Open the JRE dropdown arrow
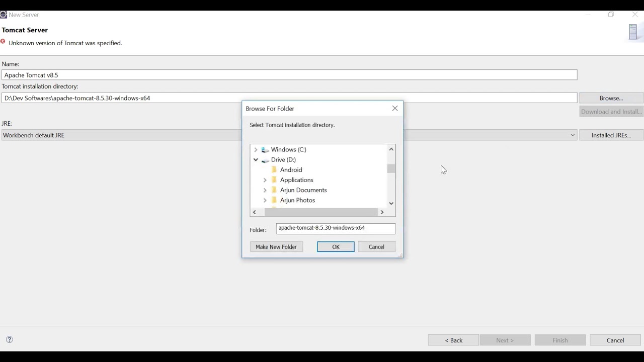The height and width of the screenshot is (362, 644). tap(572, 135)
